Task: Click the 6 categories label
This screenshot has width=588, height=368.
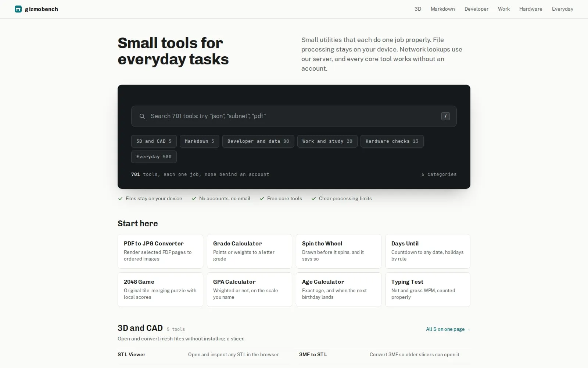Action: coord(439,174)
